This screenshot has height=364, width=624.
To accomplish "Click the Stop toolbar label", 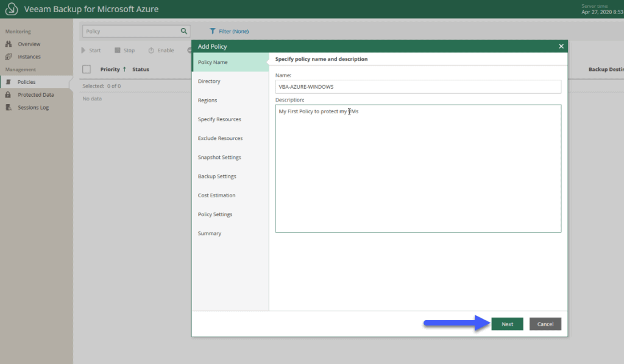I will (x=129, y=50).
